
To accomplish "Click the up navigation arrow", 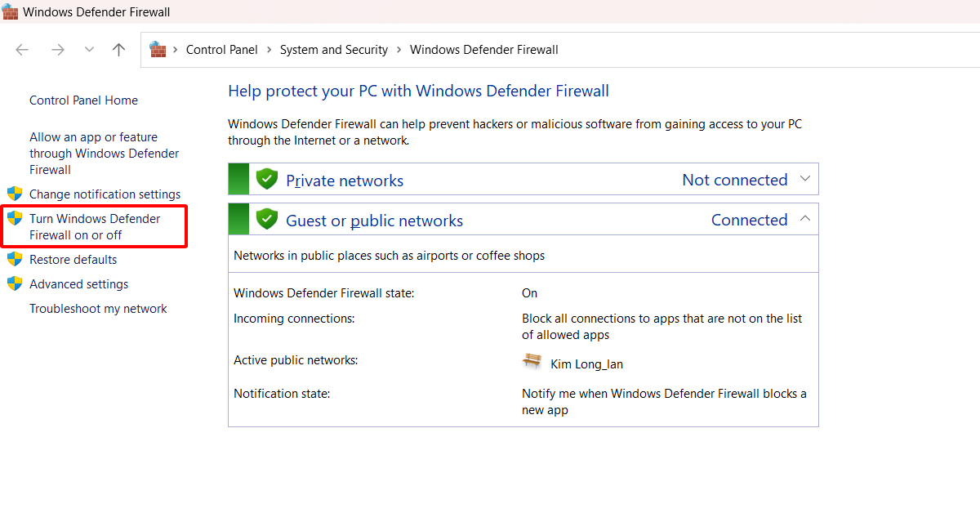I will pos(118,49).
